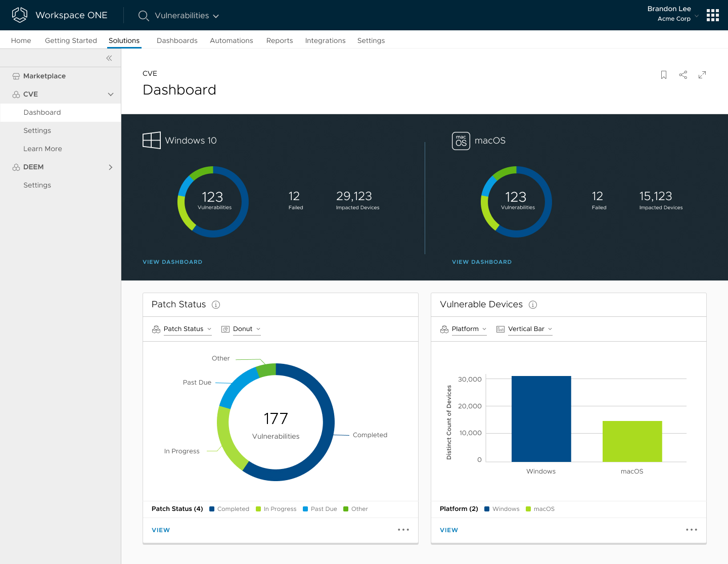Open the Vulnerabilities search scope dropdown
Viewport: 728px width, 564px height.
pyautogui.click(x=187, y=16)
